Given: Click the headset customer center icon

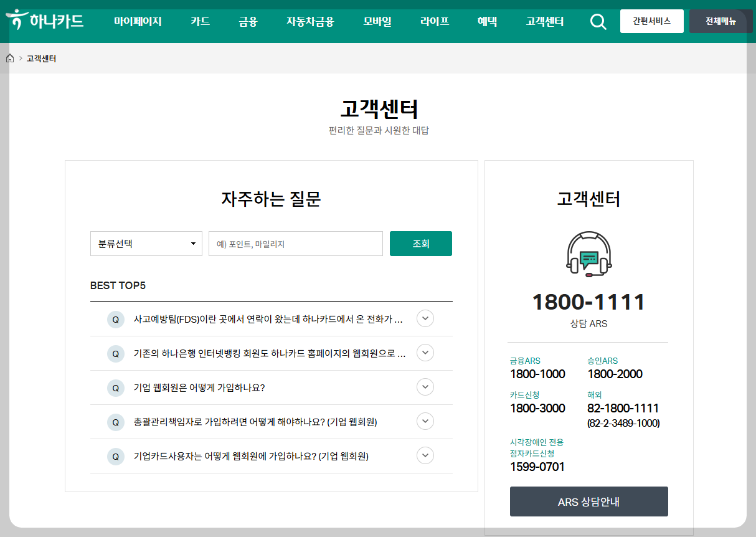Looking at the screenshot, I should [589, 254].
